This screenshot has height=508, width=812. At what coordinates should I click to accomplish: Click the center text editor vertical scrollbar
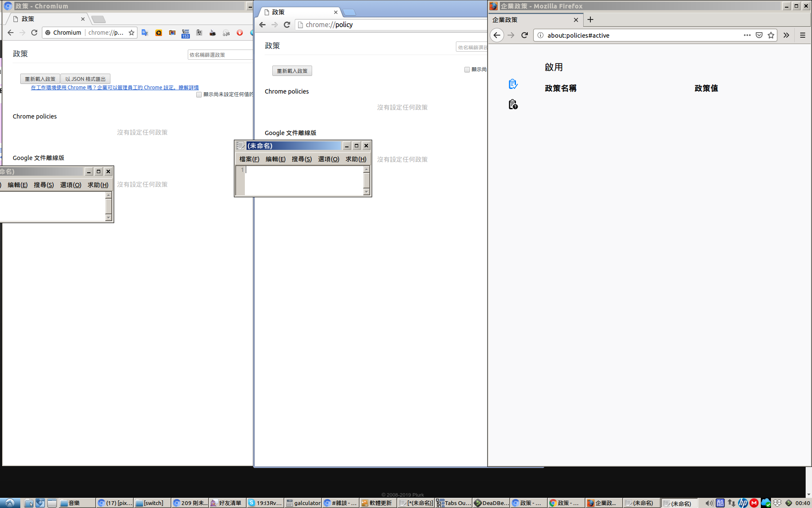point(367,180)
